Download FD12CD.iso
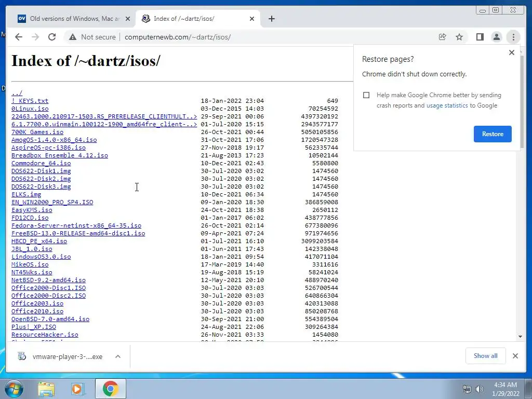532x399 pixels. click(30, 218)
